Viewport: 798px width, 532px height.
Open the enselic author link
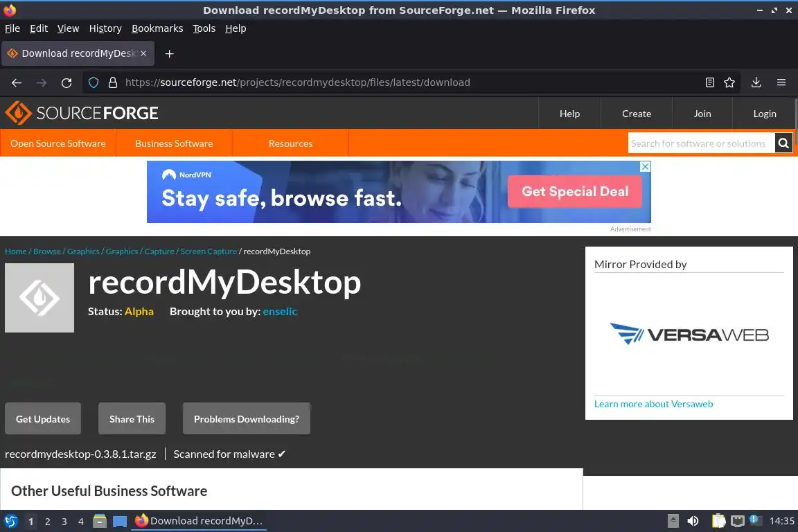[280, 312]
